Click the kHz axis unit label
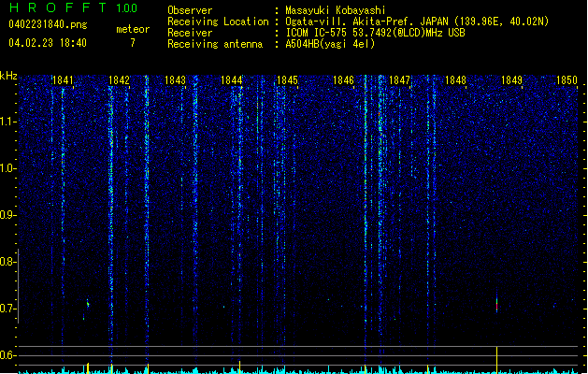588x374 pixels. (x=8, y=76)
